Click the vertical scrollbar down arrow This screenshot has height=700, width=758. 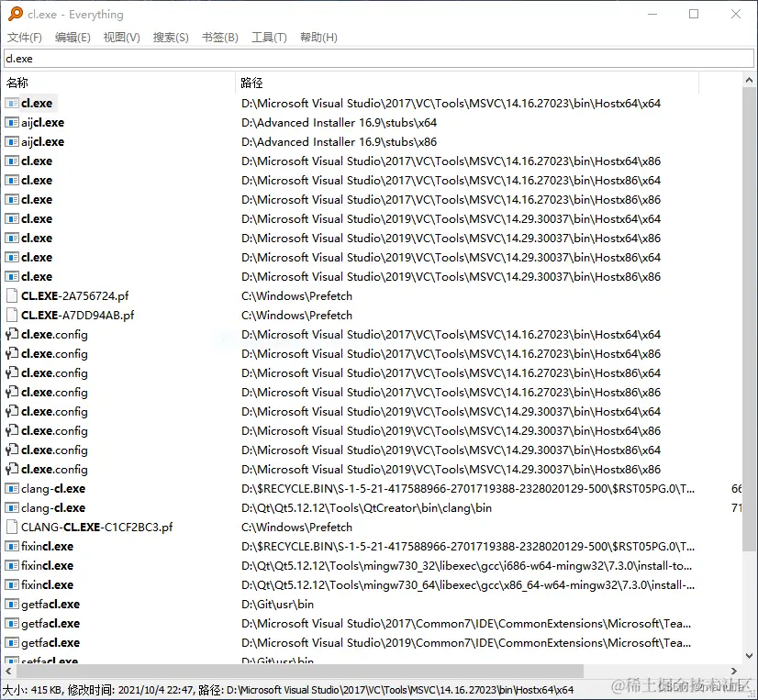pos(750,656)
